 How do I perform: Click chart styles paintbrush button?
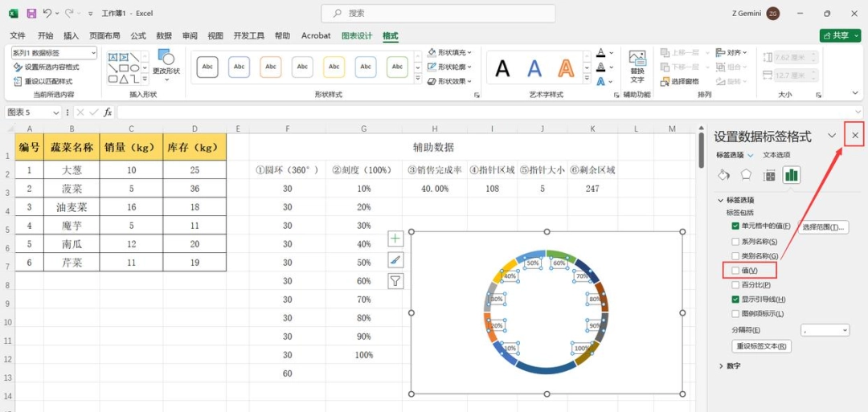395,260
